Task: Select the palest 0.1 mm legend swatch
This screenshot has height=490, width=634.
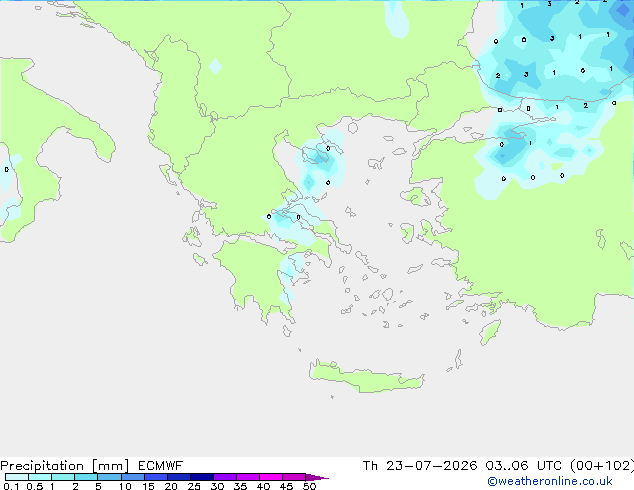Action: (17, 477)
